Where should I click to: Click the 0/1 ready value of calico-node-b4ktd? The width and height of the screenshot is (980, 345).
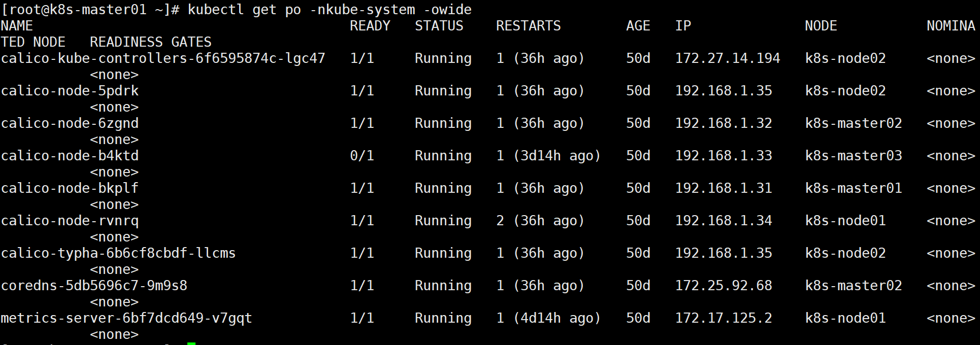362,156
